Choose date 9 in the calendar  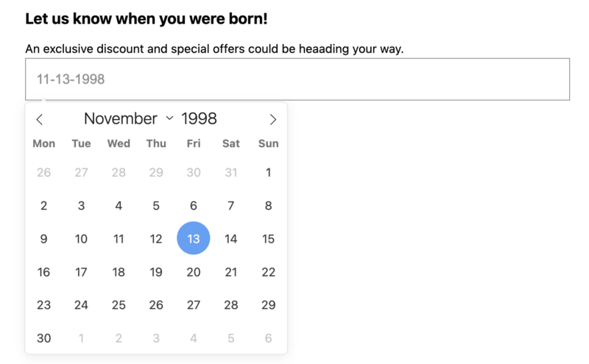click(x=44, y=239)
